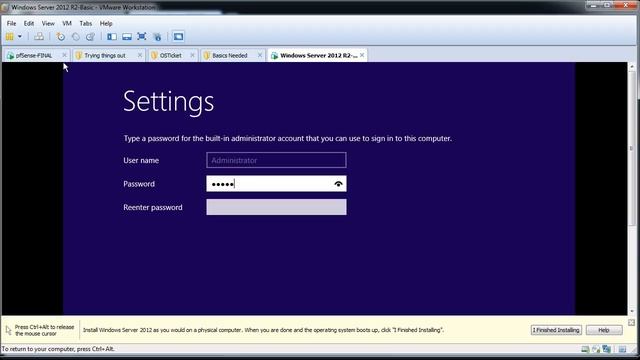Image resolution: width=640 pixels, height=360 pixels.
Task: Click the Basics Needed tab shield icon
Action: click(207, 56)
